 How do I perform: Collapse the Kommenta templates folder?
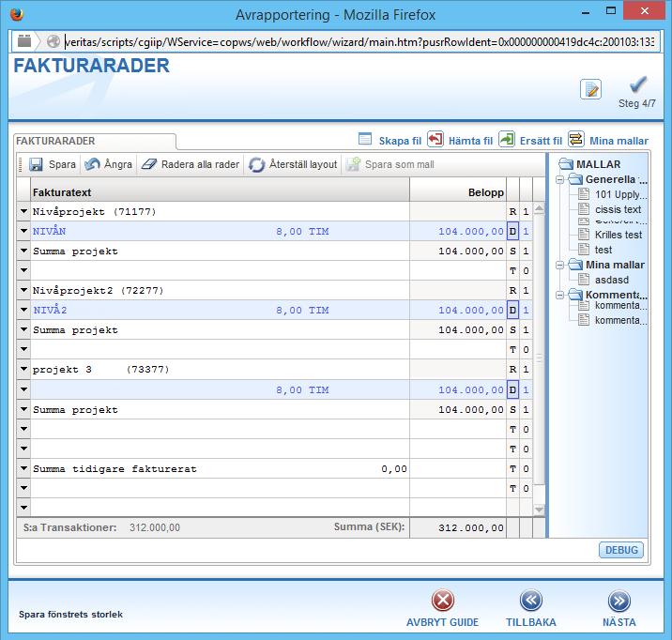point(559,296)
